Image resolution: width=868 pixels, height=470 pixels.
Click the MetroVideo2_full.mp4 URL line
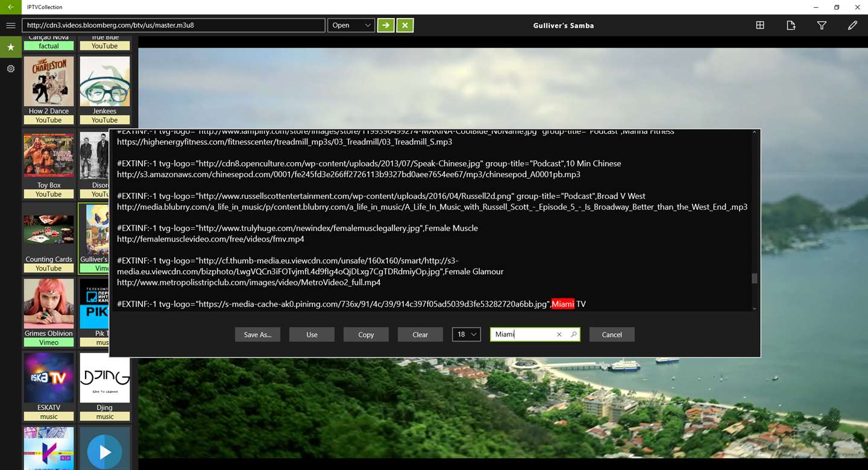[x=248, y=283]
